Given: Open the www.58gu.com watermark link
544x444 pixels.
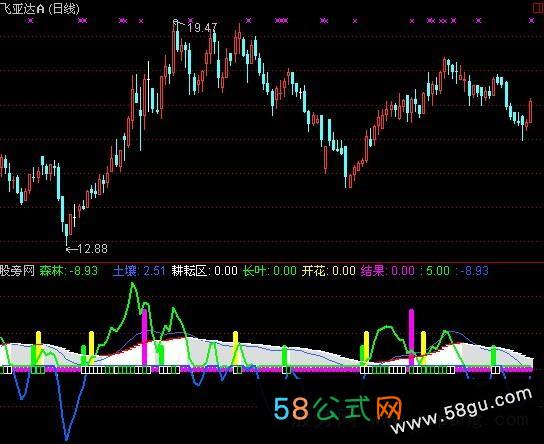Looking at the screenshot, I should tap(461, 411).
